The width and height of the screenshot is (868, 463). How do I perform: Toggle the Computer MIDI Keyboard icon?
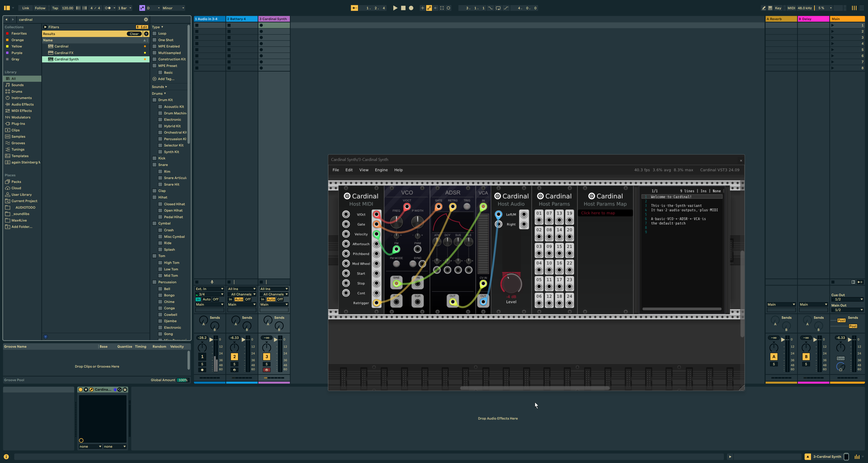pyautogui.click(x=770, y=8)
